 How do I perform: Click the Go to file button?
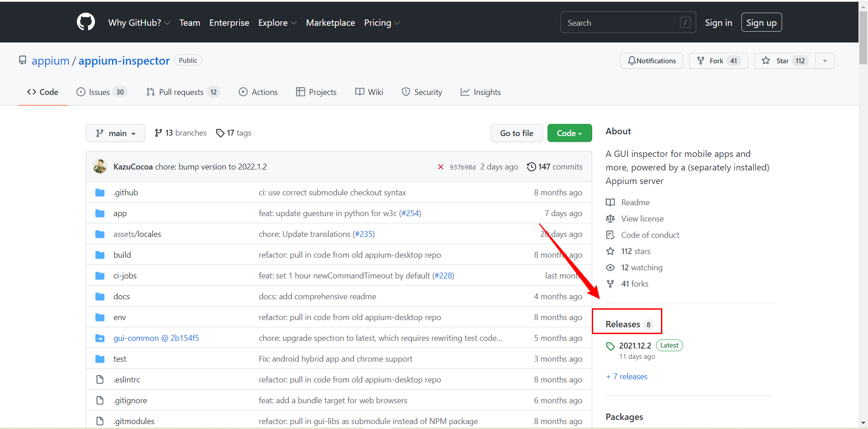516,133
